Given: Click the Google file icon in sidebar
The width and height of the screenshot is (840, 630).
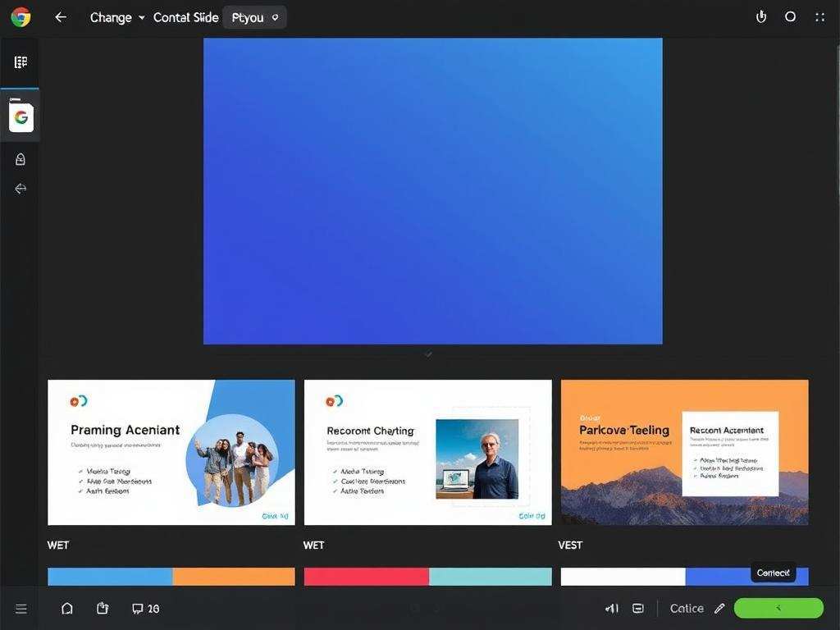Looking at the screenshot, I should pos(21,118).
